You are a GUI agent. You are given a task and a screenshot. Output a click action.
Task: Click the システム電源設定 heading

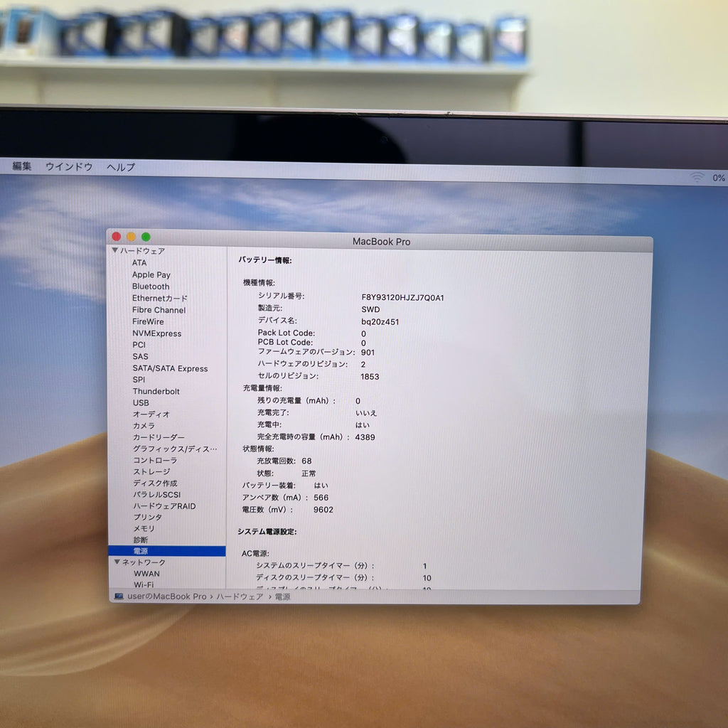[267, 531]
